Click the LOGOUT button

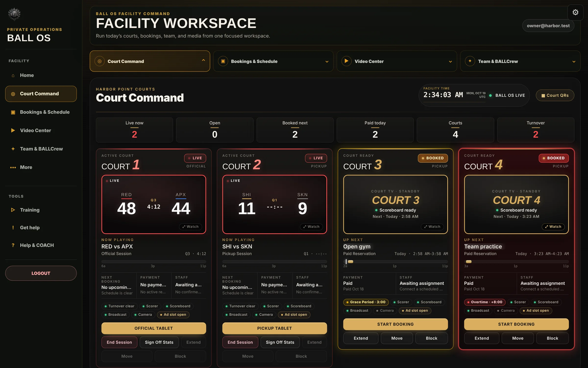click(x=41, y=273)
